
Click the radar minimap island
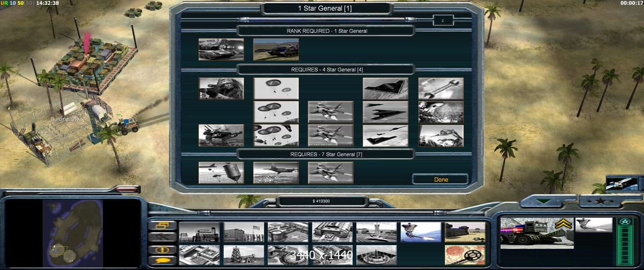click(73, 233)
